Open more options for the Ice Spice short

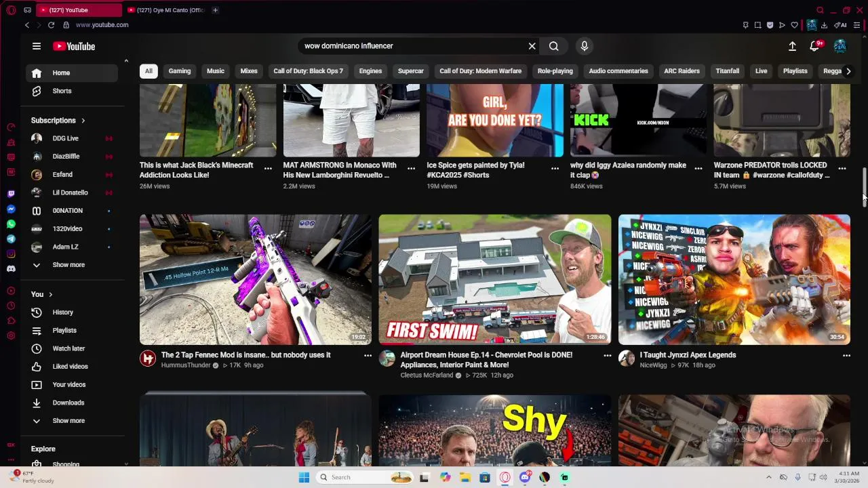555,168
